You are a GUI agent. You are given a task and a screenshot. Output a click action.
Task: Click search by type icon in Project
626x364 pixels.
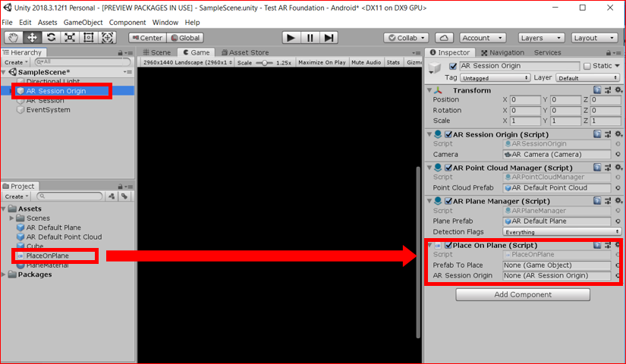click(x=112, y=196)
